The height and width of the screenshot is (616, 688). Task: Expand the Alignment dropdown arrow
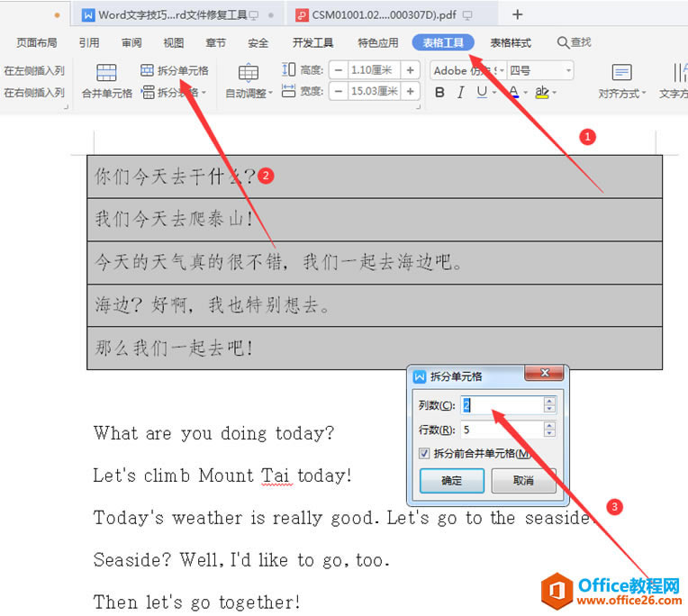pos(644,93)
